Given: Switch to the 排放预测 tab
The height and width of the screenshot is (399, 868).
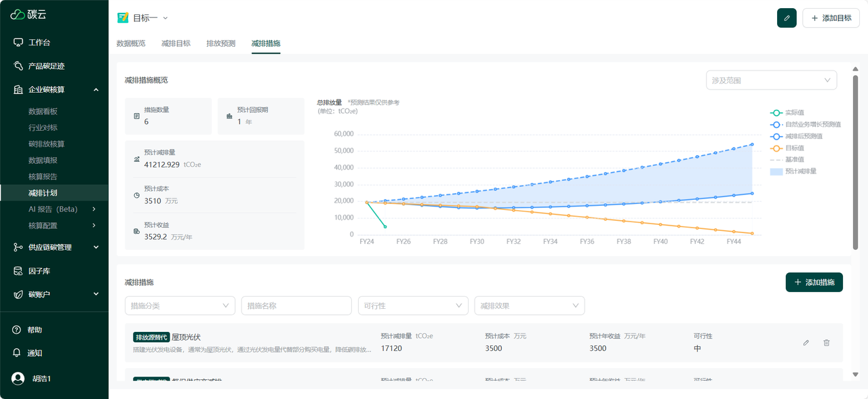Looking at the screenshot, I should [x=220, y=43].
